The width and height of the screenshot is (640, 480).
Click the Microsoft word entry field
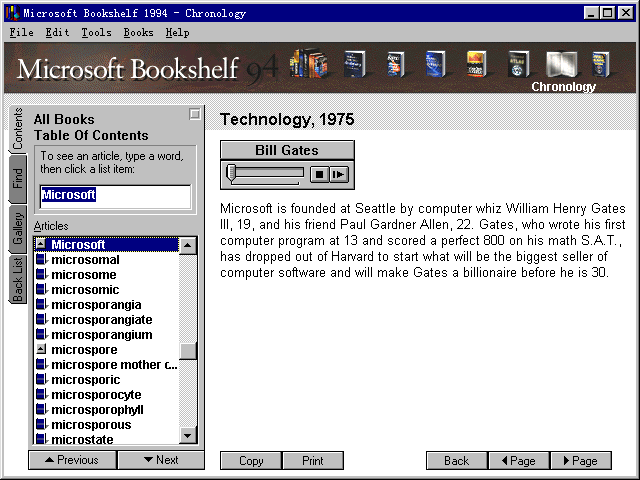click(115, 196)
